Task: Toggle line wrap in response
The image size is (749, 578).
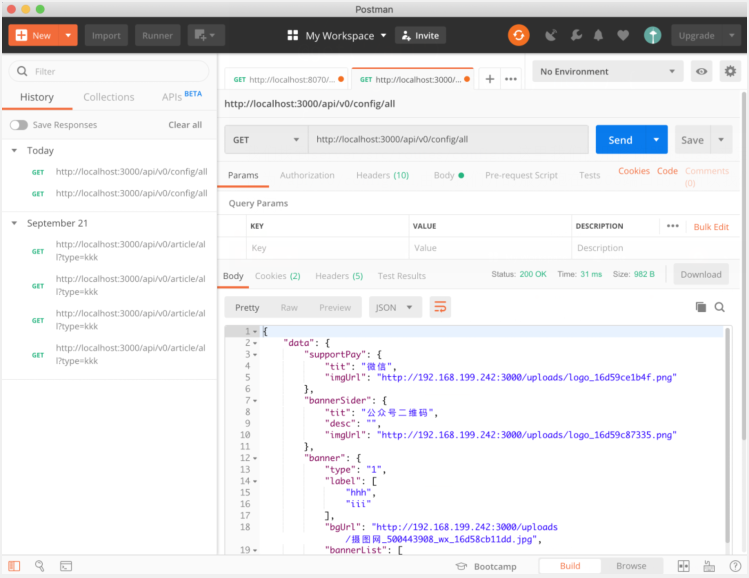Action: point(440,307)
